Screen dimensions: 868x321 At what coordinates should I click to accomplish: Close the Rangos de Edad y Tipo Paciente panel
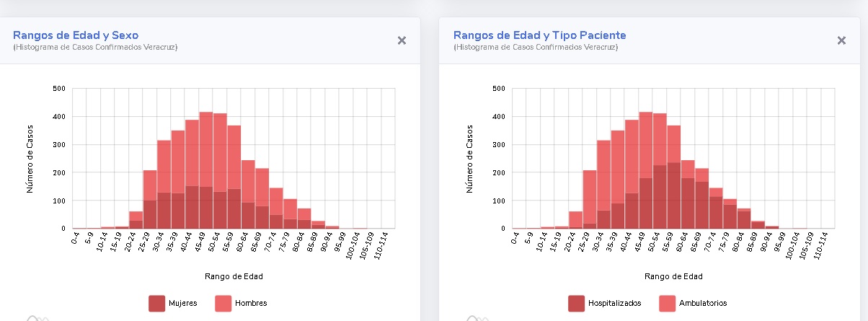coord(841,40)
